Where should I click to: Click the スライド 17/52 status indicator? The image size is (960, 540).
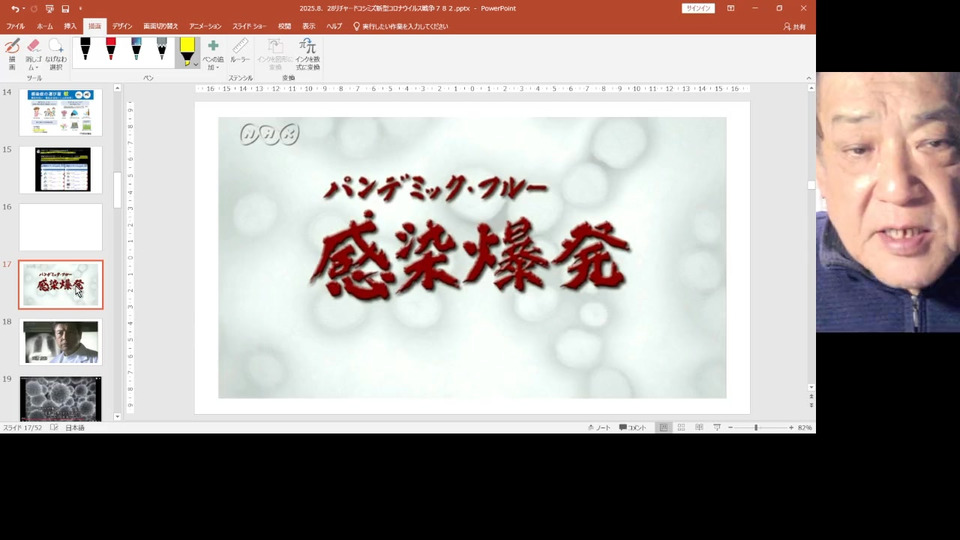(x=22, y=427)
